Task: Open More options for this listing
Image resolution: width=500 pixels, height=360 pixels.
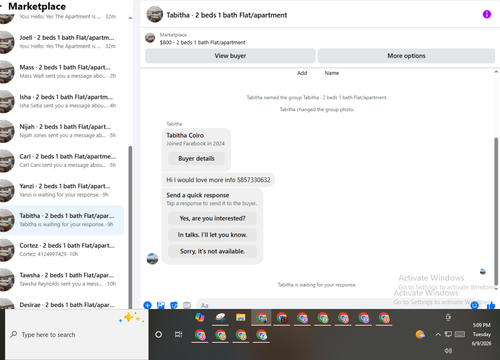Action: 406,56
